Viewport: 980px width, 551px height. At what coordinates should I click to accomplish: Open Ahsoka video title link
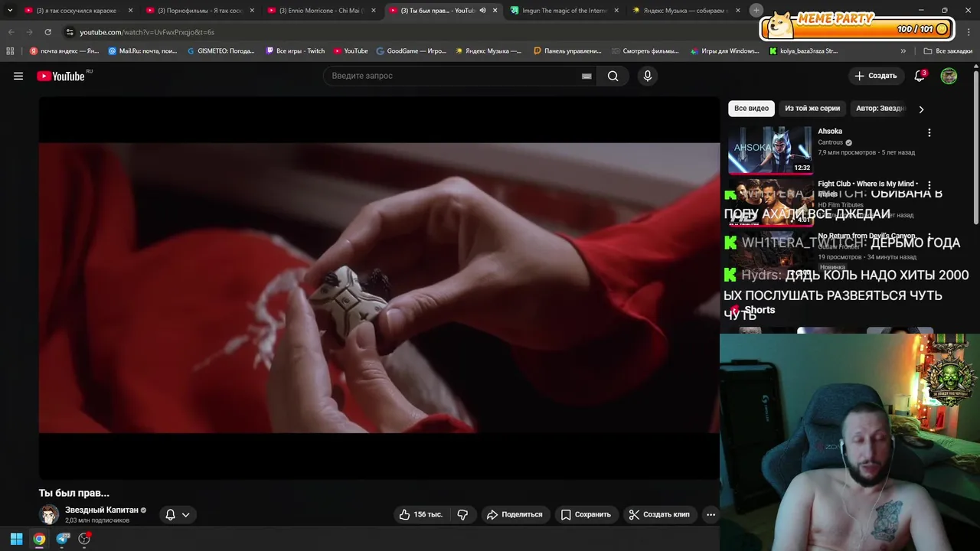coord(830,132)
